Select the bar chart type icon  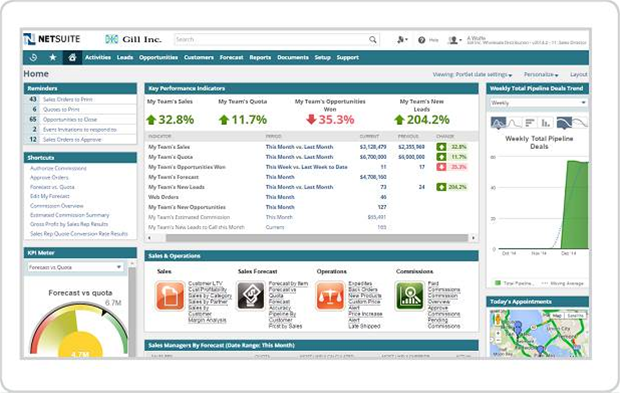[546, 123]
